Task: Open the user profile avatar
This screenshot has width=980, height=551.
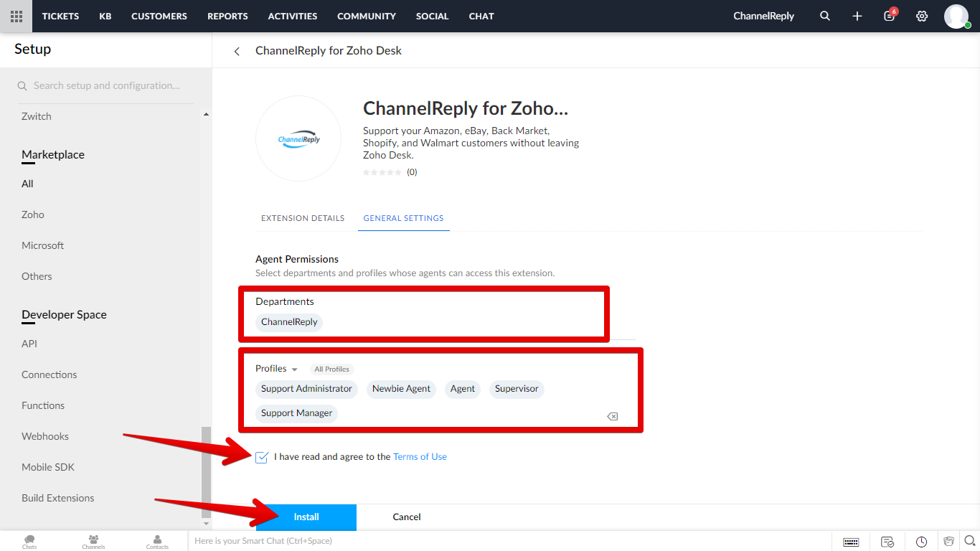Action: pos(956,16)
